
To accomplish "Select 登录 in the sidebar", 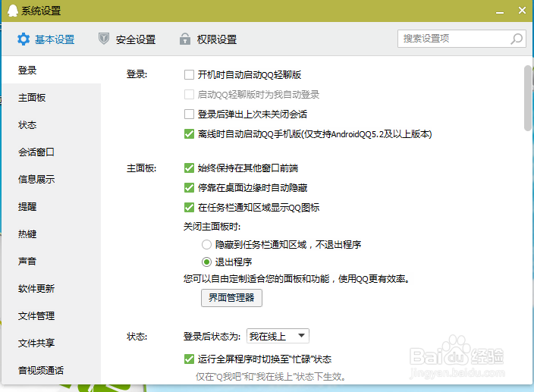I will tap(52, 70).
